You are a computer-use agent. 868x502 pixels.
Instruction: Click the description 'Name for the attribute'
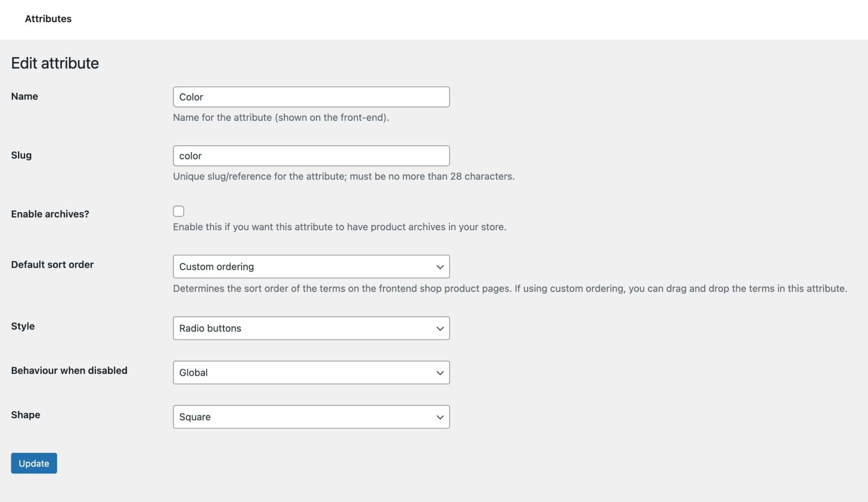coord(281,118)
